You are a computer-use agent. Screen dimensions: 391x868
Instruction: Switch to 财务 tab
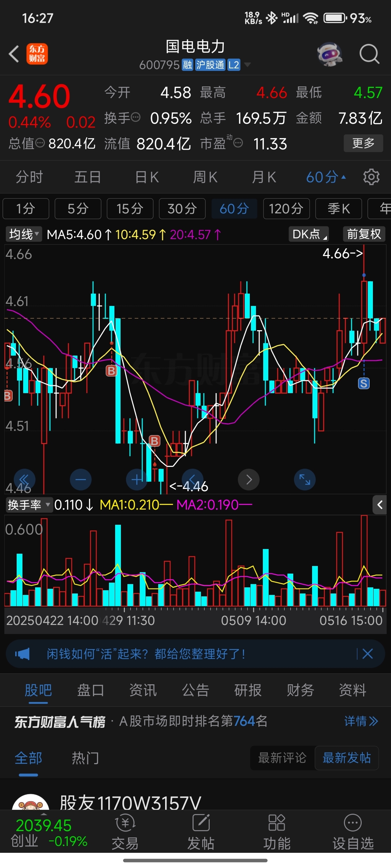pos(300,690)
